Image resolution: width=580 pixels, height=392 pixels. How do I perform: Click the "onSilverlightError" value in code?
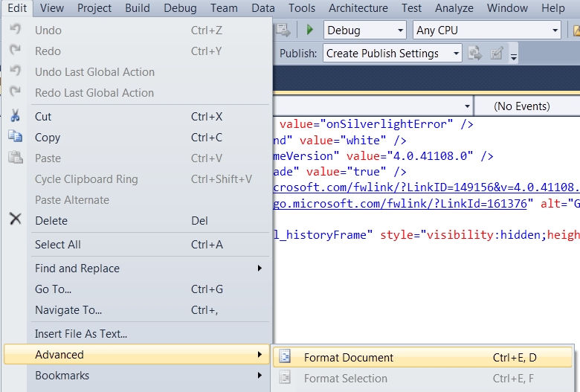tap(387, 124)
